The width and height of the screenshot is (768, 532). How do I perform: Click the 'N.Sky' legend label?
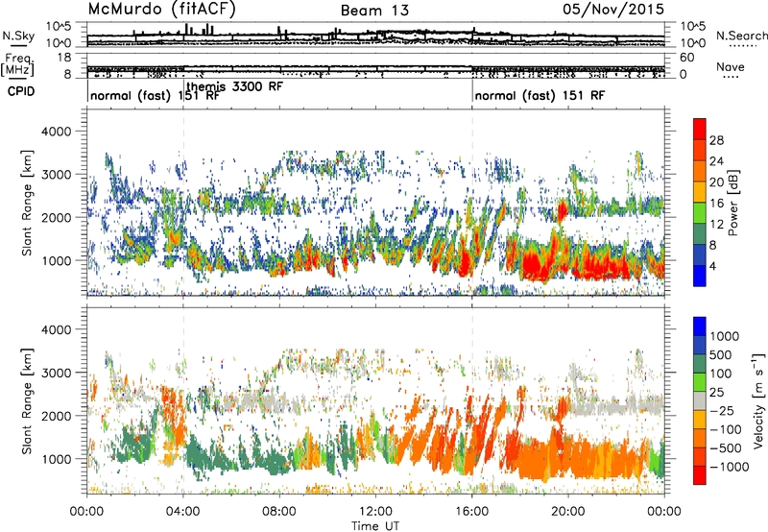click(x=18, y=36)
